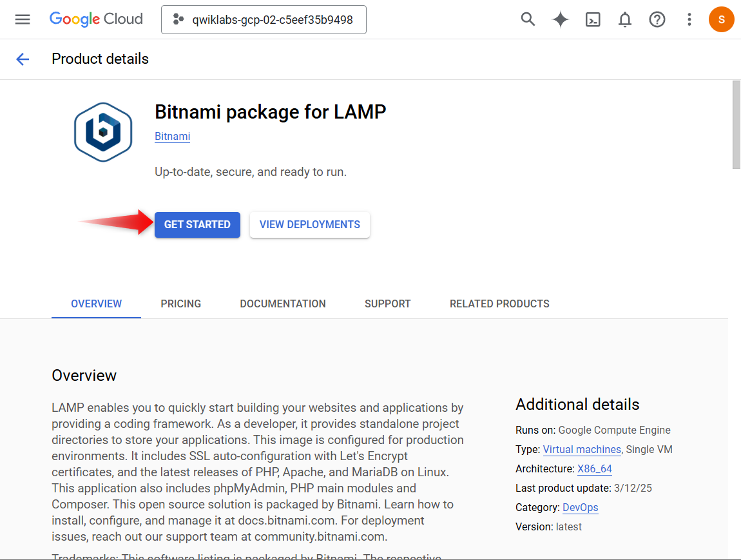Open the three-dot settings menu
The height and width of the screenshot is (560, 741).
[x=689, y=19]
